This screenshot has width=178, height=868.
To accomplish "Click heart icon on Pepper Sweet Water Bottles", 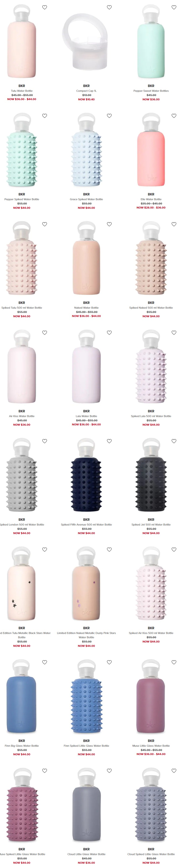I will click(174, 7).
